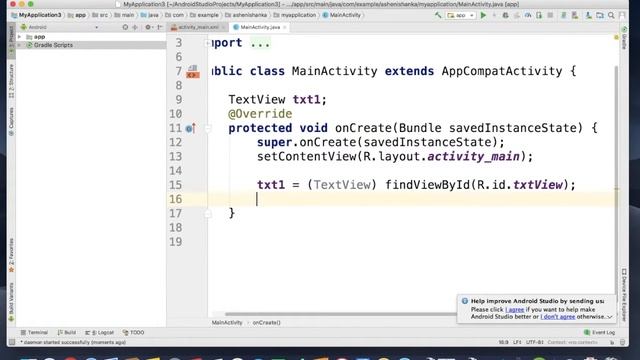Open project panel settings gear icon
The width and height of the screenshot is (640, 360).
tap(148, 27)
